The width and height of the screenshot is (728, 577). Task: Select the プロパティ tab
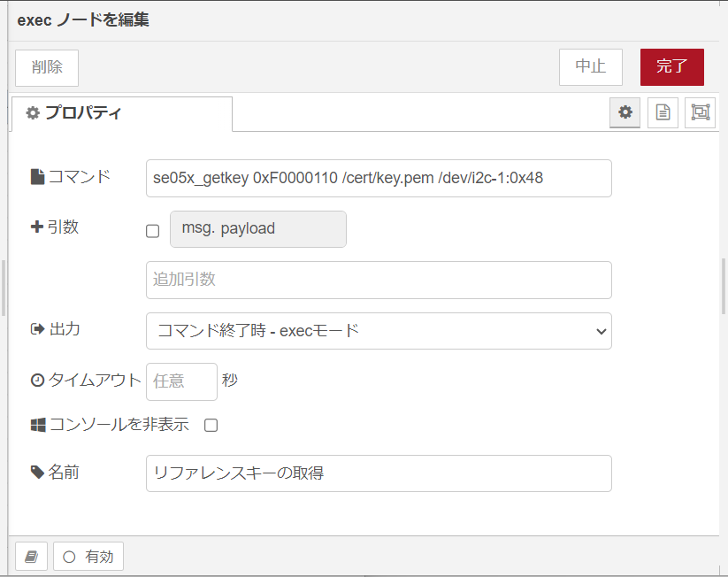pyautogui.click(x=122, y=113)
